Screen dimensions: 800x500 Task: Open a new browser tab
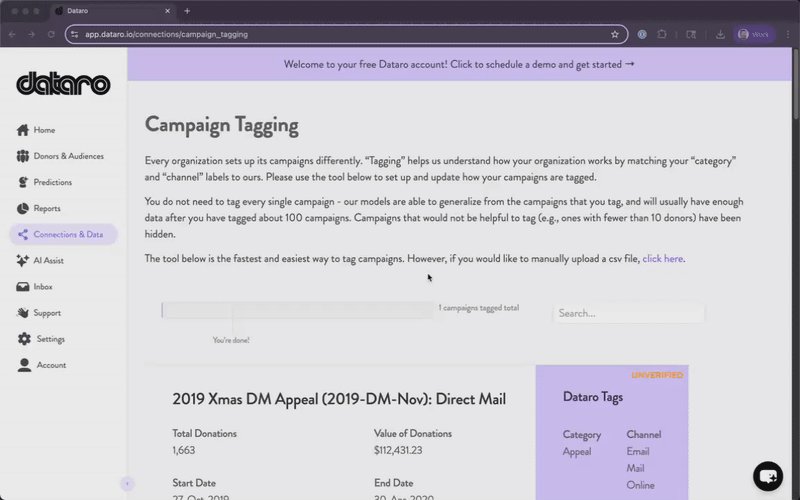187,11
